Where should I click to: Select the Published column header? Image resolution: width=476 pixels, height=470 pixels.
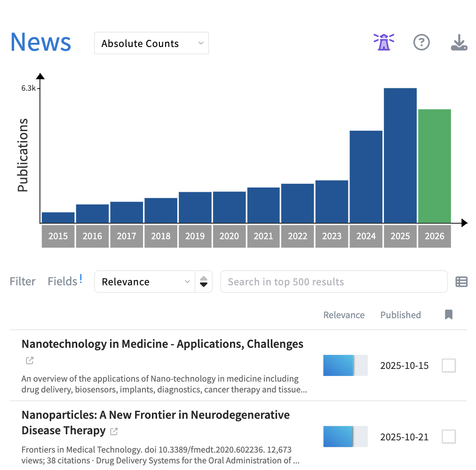click(400, 314)
